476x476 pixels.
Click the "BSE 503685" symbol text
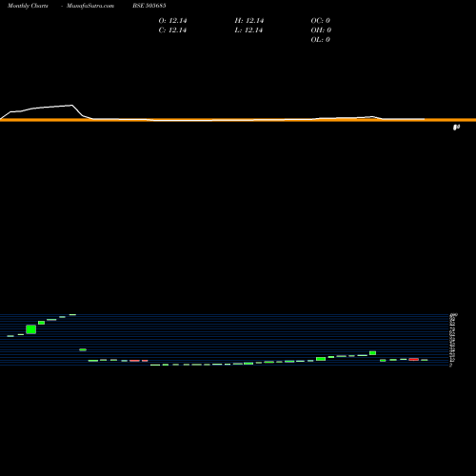click(149, 6)
